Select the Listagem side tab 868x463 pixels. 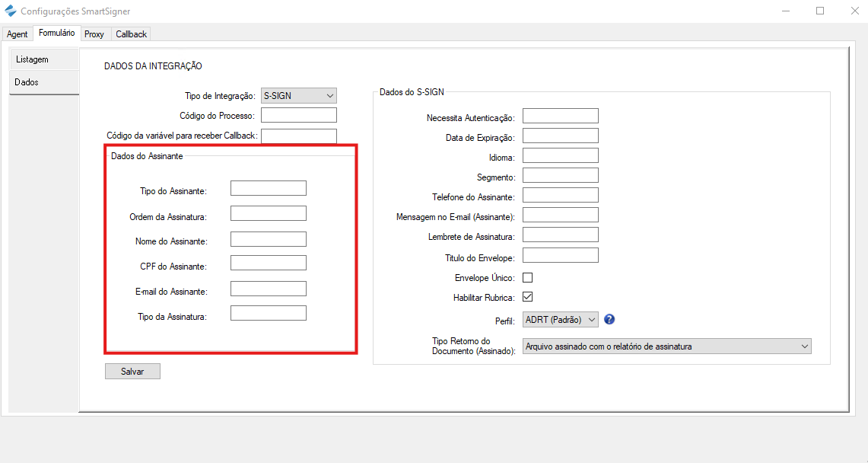point(33,59)
